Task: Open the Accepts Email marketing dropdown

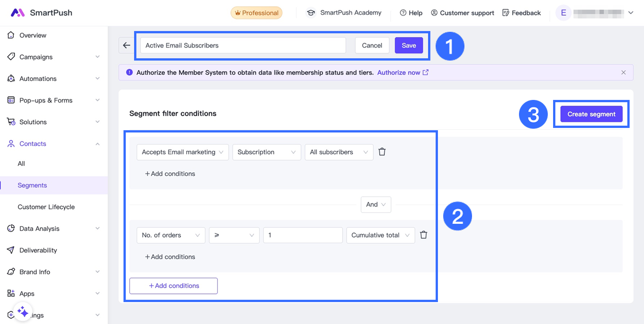Action: pos(182,152)
